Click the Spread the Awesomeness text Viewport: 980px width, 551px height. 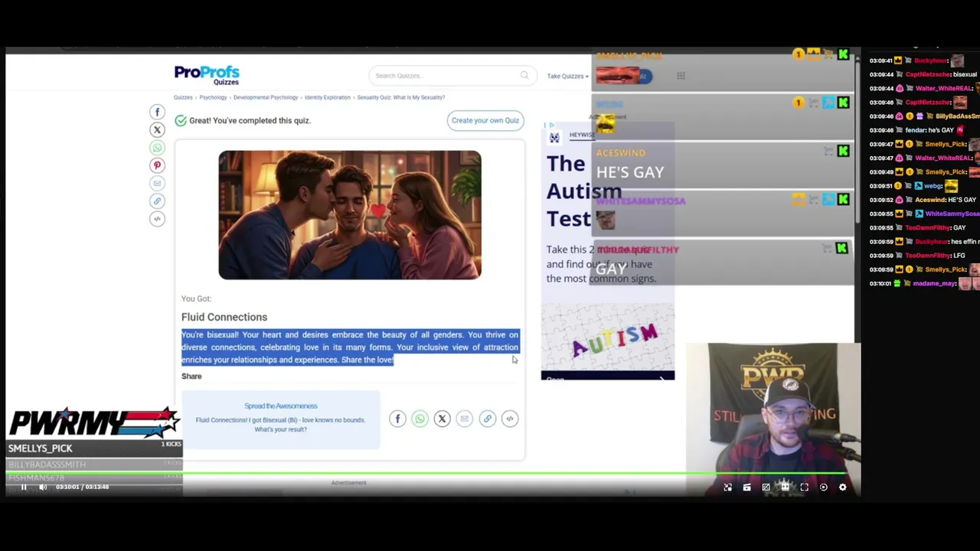tap(280, 406)
